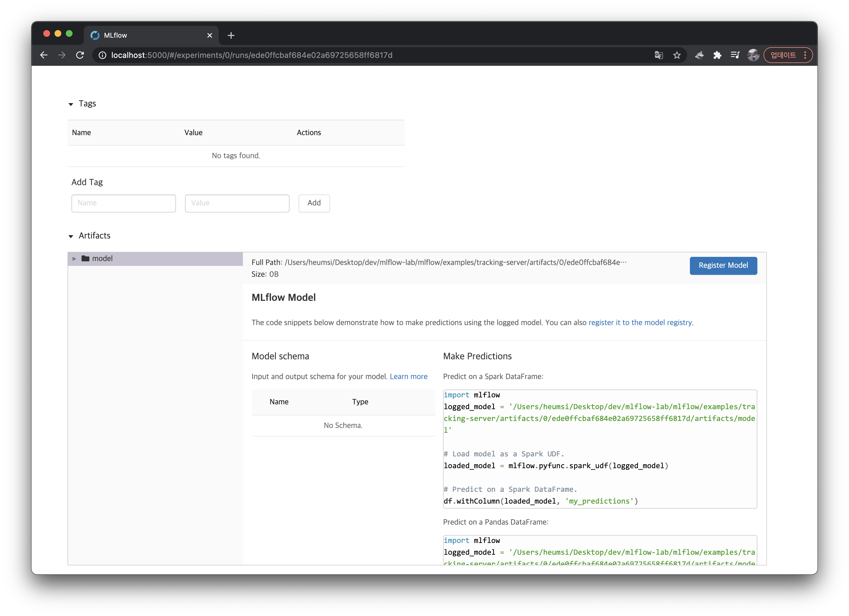Image resolution: width=849 pixels, height=616 pixels.
Task: Click the tag Value input field
Action: [237, 203]
